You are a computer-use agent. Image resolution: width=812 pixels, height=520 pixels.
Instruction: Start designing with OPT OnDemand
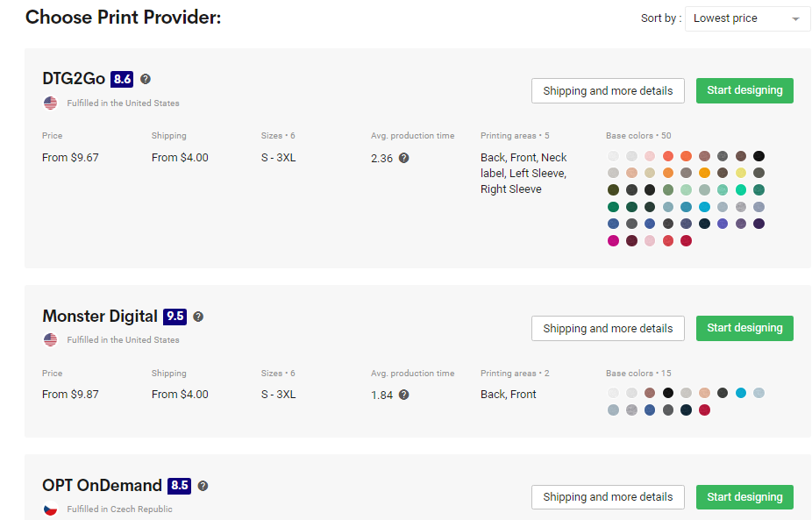click(x=744, y=497)
